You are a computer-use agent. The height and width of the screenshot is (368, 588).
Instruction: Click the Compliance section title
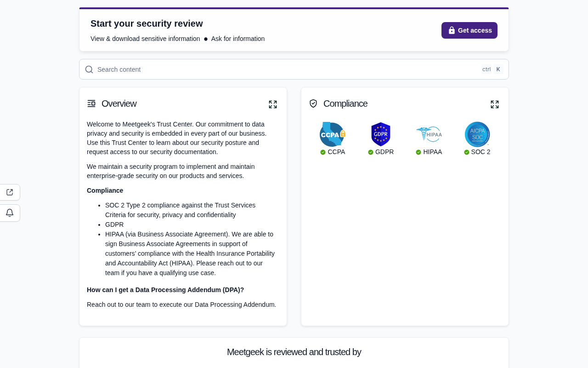point(345,103)
